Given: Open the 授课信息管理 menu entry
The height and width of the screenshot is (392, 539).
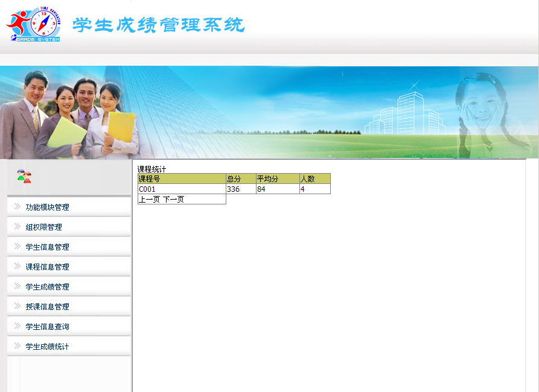Looking at the screenshot, I should pos(47,306).
